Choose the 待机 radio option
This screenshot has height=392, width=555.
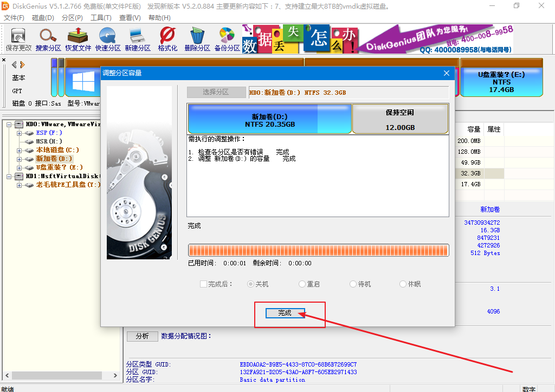pyautogui.click(x=353, y=284)
